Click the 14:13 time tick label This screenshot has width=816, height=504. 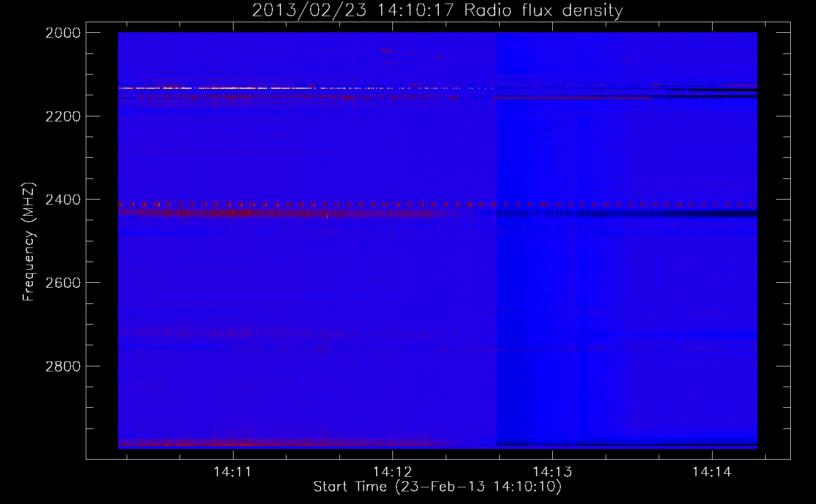pyautogui.click(x=552, y=472)
